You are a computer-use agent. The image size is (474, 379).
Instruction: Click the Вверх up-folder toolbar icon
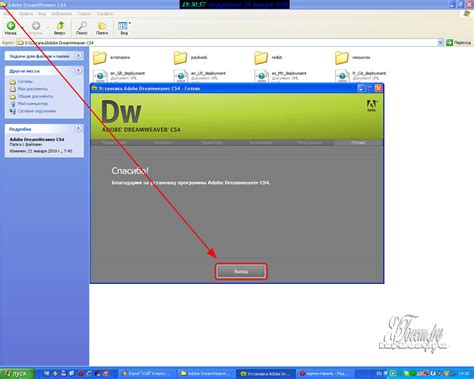[x=59, y=28]
